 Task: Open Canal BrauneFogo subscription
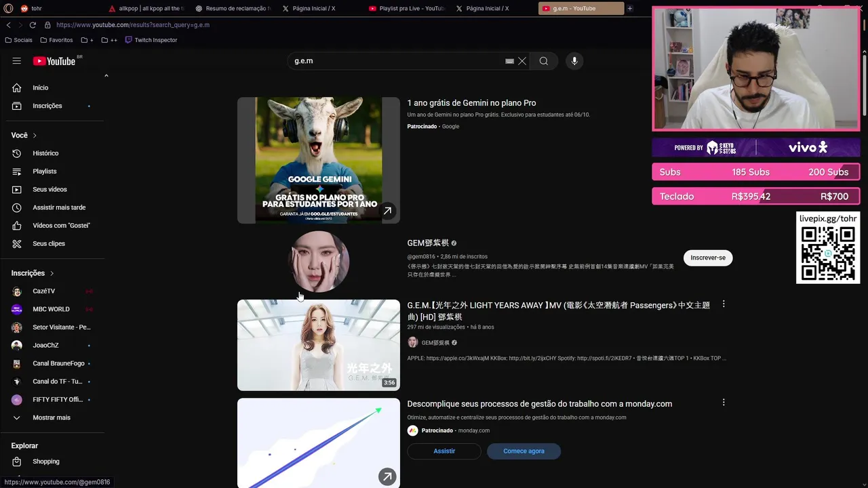53,363
